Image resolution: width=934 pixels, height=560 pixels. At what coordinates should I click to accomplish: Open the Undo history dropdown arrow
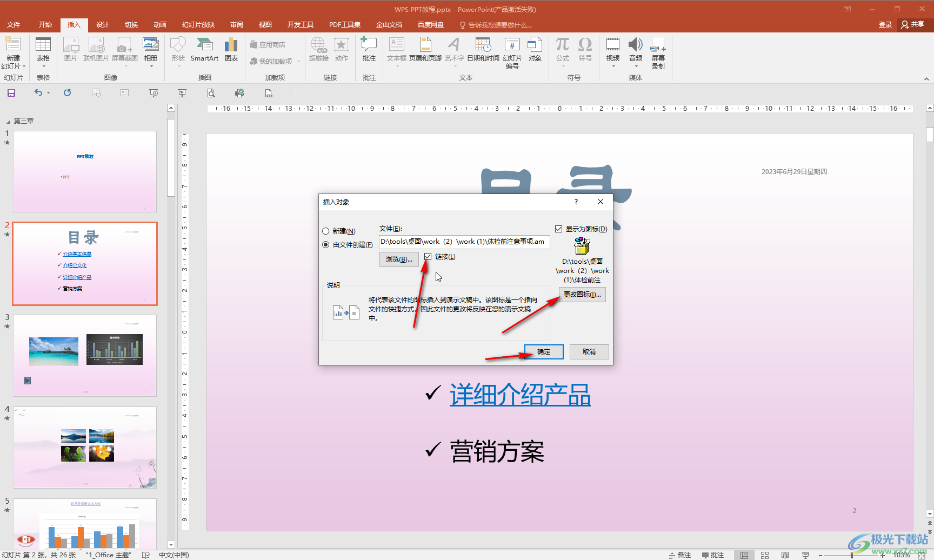(48, 93)
